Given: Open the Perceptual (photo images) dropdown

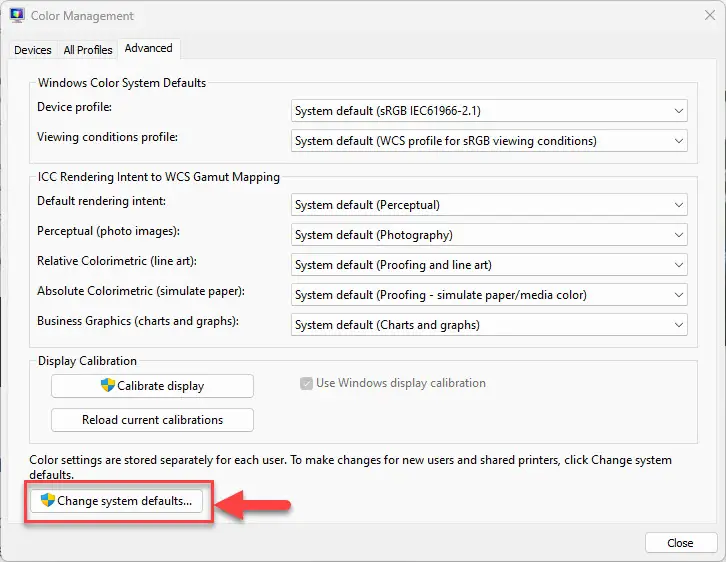Looking at the screenshot, I should point(489,235).
